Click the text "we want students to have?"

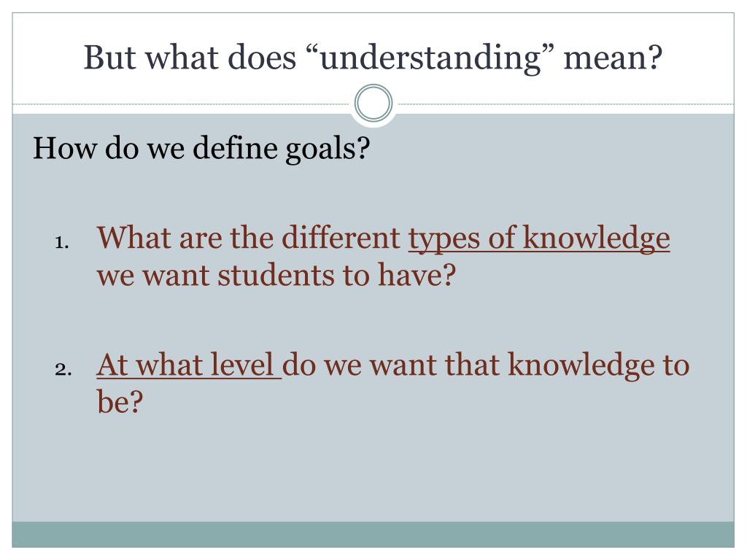276,275
